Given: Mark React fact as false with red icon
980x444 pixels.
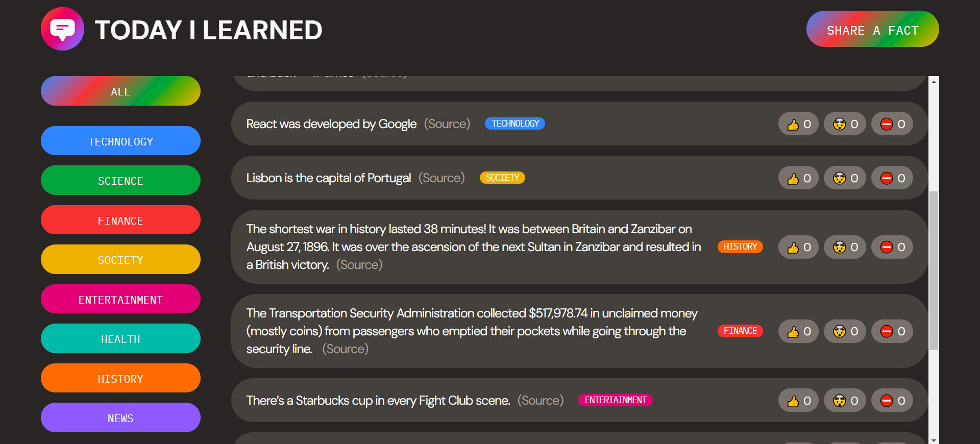Looking at the screenshot, I should click(892, 124).
